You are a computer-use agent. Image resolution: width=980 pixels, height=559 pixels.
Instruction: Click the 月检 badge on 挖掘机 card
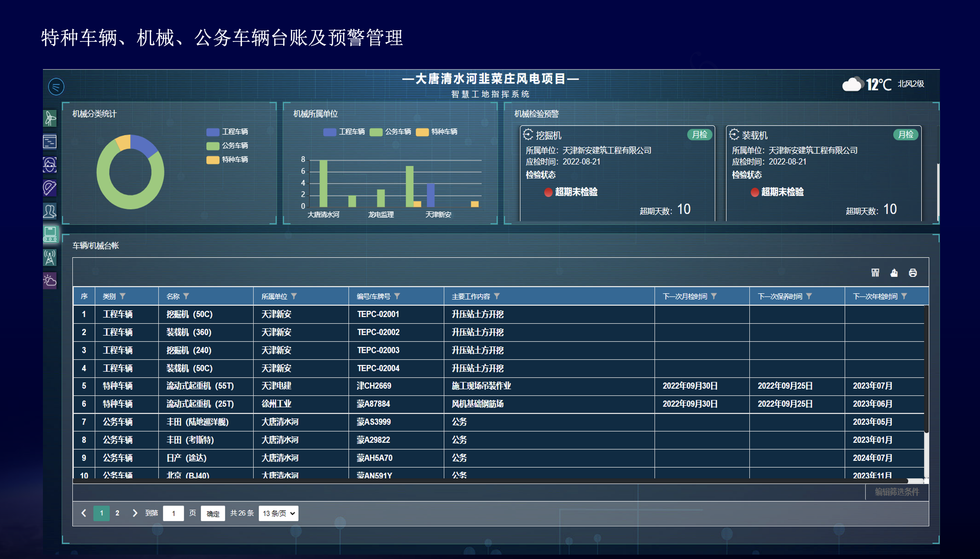pyautogui.click(x=700, y=134)
